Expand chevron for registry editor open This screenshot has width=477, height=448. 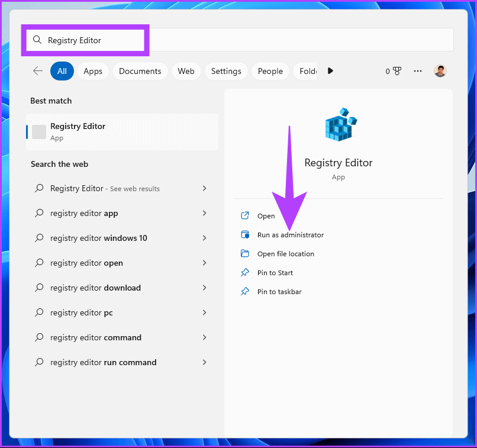pos(204,263)
